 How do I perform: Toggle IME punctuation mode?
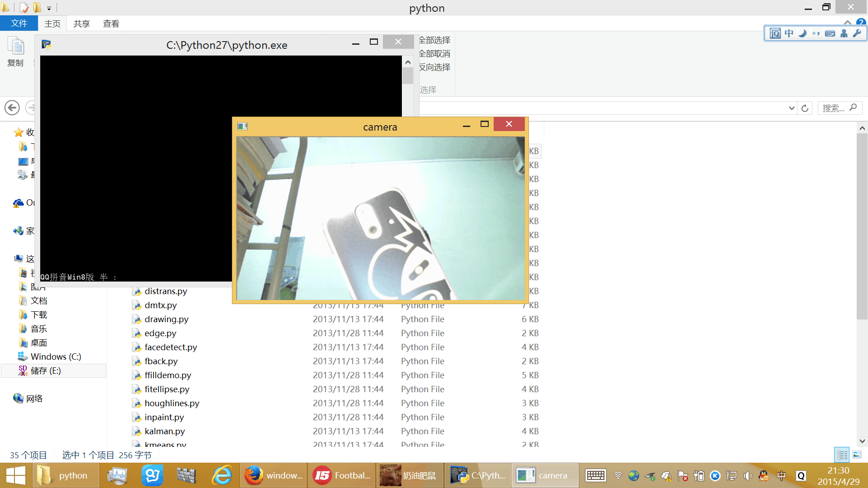tap(816, 33)
